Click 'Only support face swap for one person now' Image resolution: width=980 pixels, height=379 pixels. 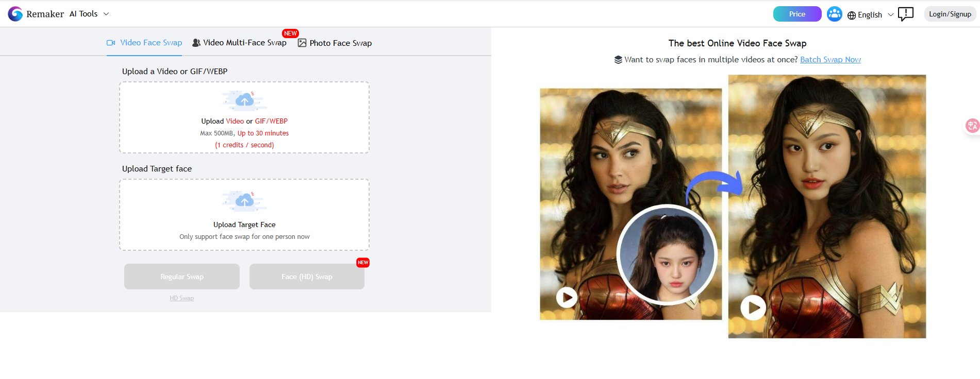click(x=244, y=237)
